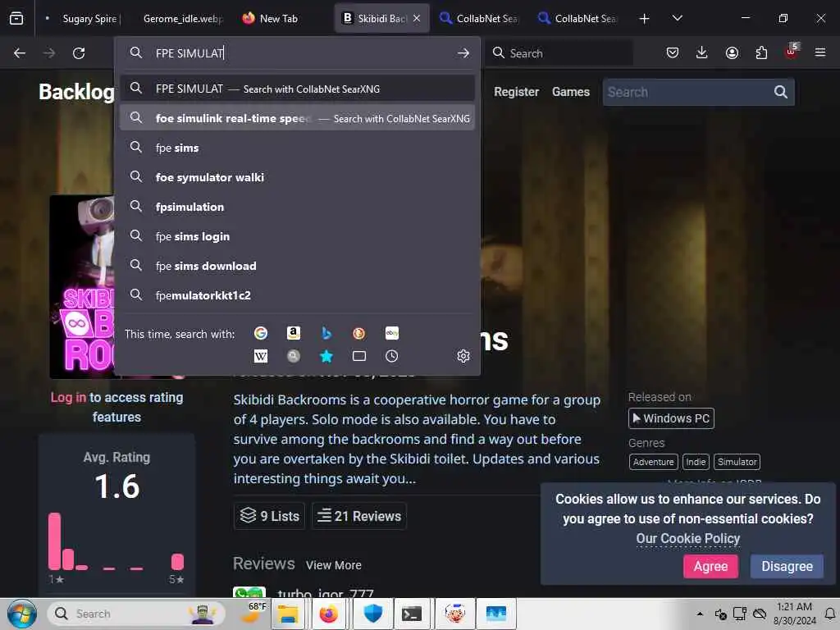This screenshot has height=630, width=840.
Task: Open the Firefox hamburger menu
Action: [820, 52]
